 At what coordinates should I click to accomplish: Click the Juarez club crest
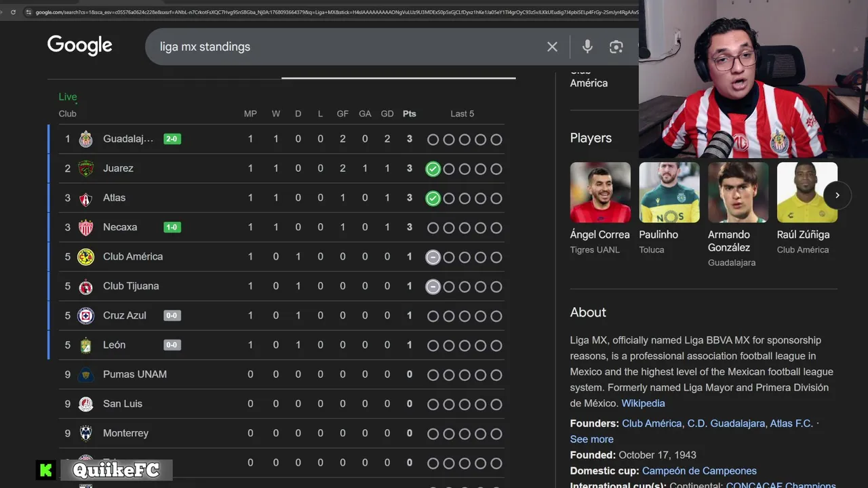85,168
